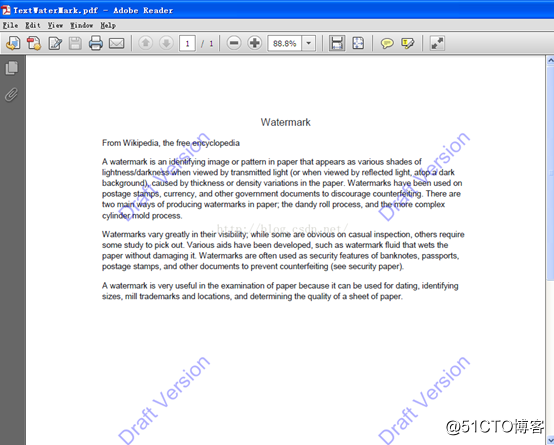Open the Edit menu
The height and width of the screenshot is (445, 554).
(33, 25)
